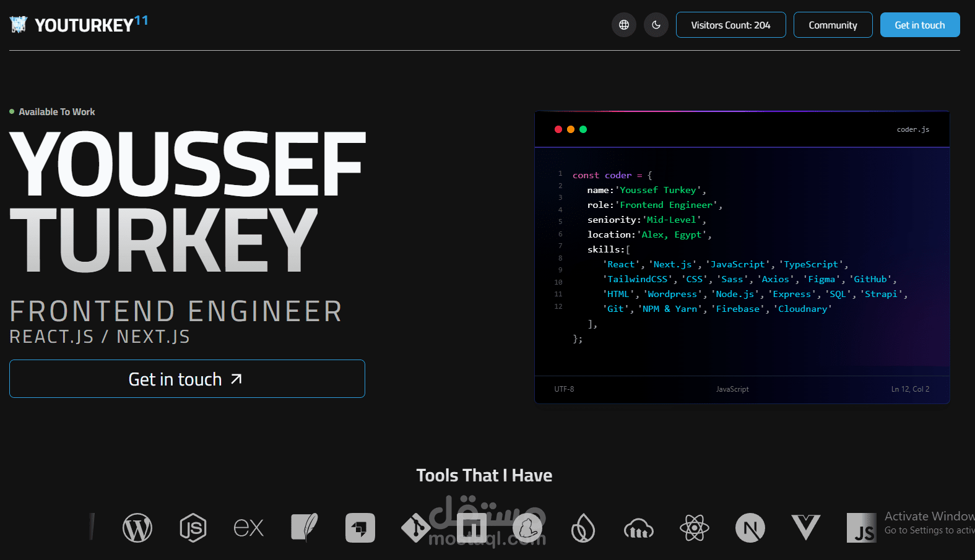This screenshot has width=975, height=560.
Task: Select the npm square icon
Action: pos(472,528)
